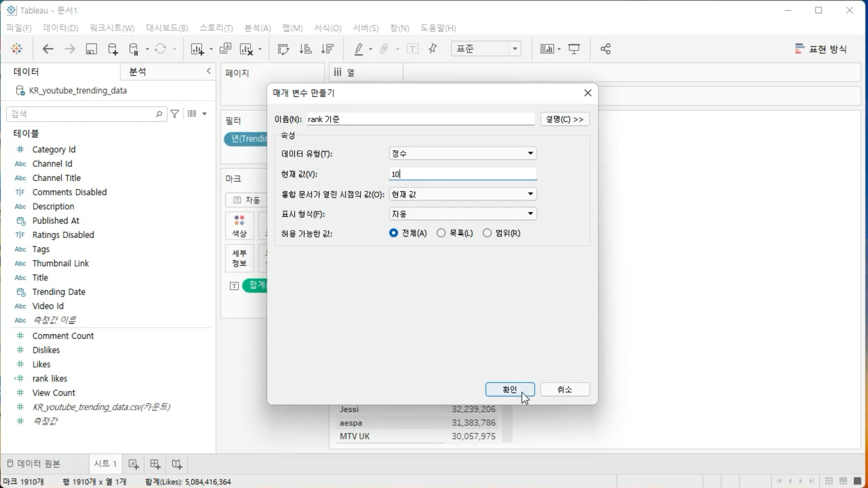868x488 pixels.
Task: Open the 표시 형식 dropdown
Action: click(462, 214)
